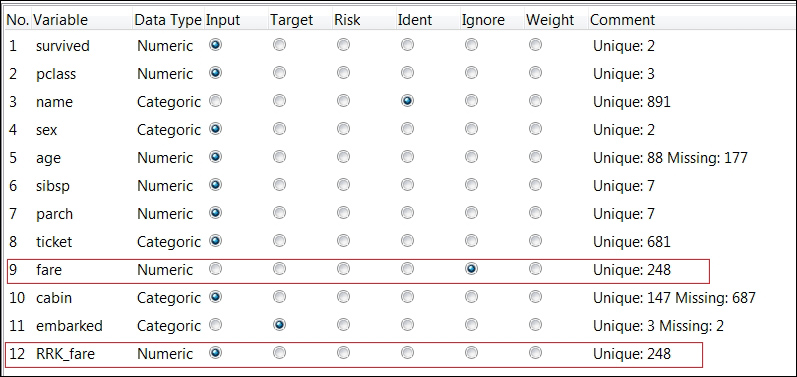Change embarked variable to Input
797x377 pixels.
215,325
